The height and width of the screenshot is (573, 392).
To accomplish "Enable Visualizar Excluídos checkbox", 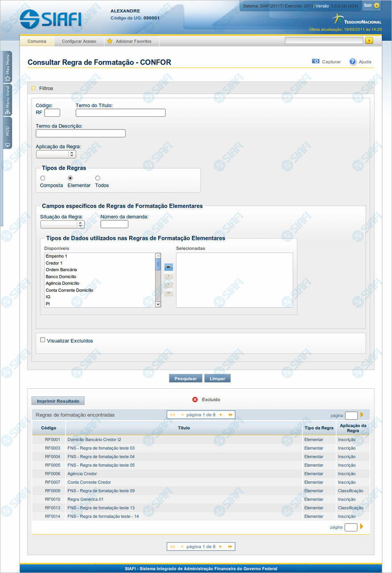I will click(x=43, y=340).
